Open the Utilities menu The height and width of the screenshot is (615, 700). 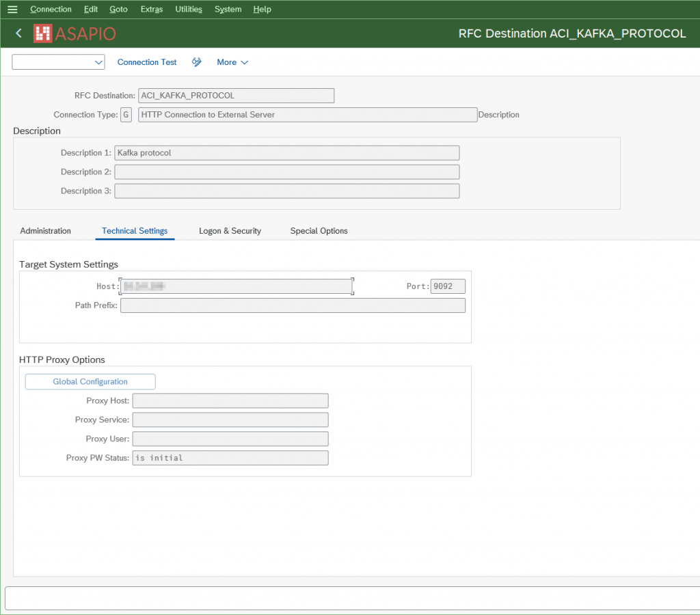189,10
